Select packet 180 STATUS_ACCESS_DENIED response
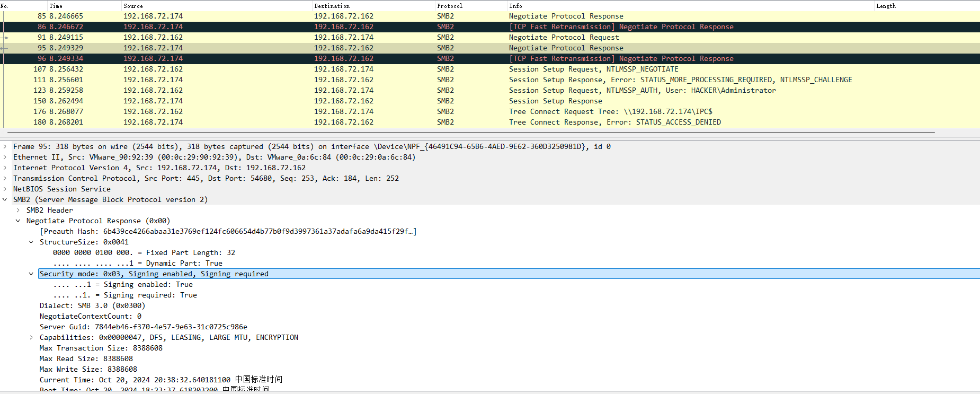This screenshot has width=980, height=394. pyautogui.click(x=490, y=122)
